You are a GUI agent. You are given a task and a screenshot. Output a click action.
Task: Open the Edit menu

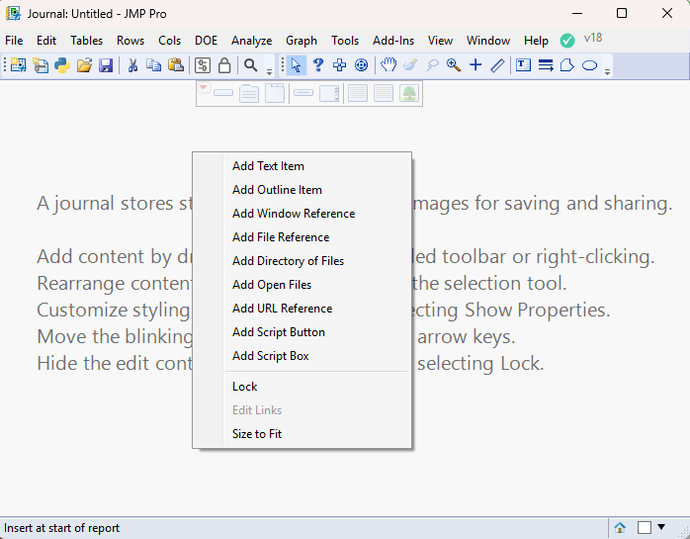(46, 40)
